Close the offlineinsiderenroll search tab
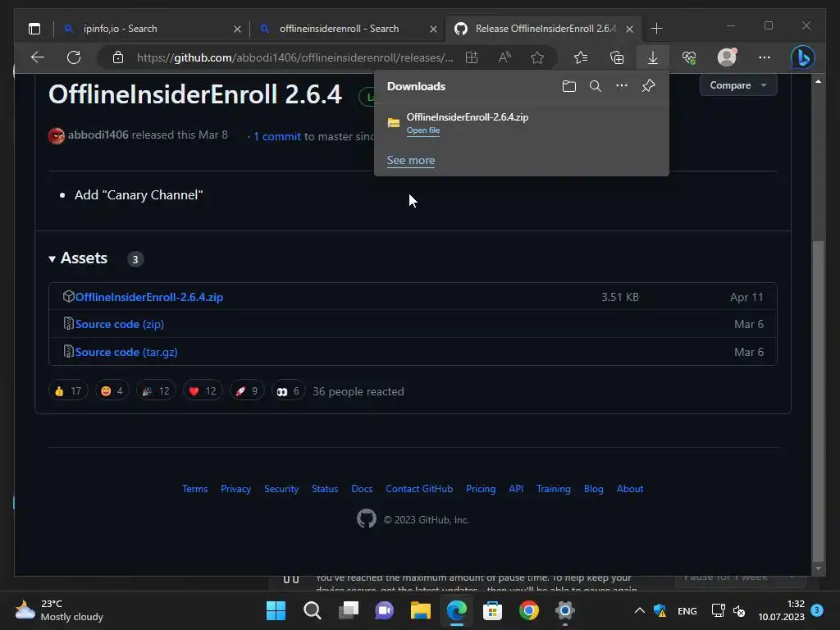 [x=433, y=29]
